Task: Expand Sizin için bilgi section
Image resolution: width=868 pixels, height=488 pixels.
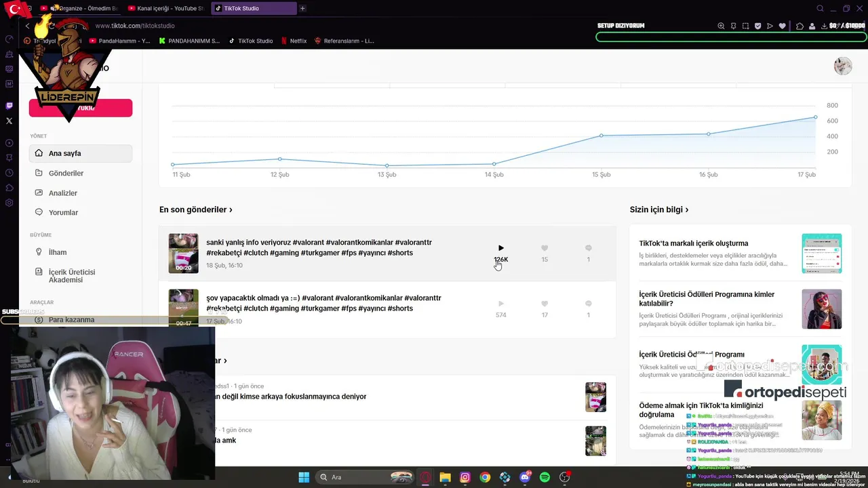Action: [659, 210]
